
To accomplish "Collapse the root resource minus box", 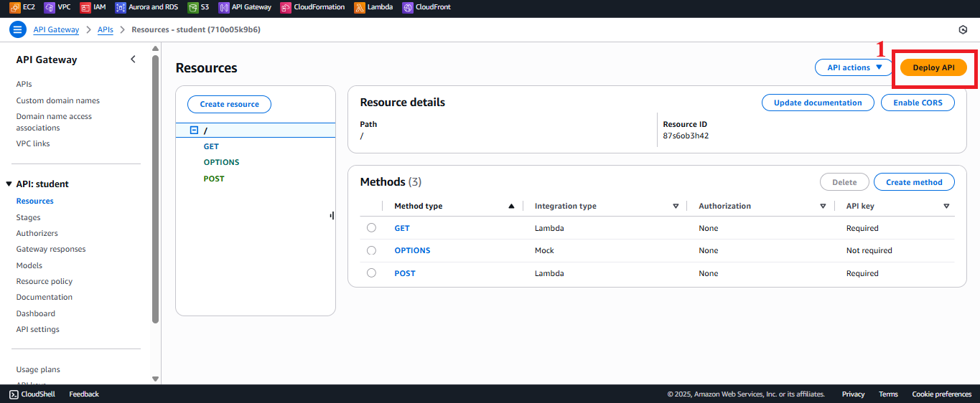I will 194,130.
